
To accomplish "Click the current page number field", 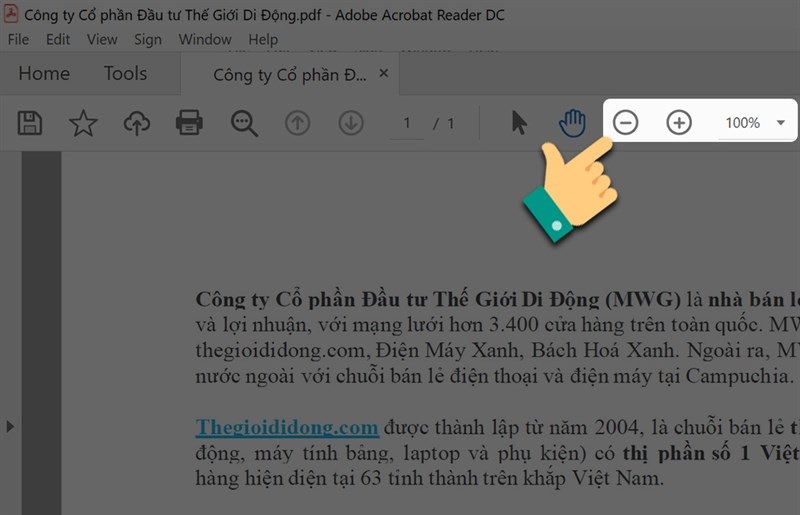I will 407,124.
